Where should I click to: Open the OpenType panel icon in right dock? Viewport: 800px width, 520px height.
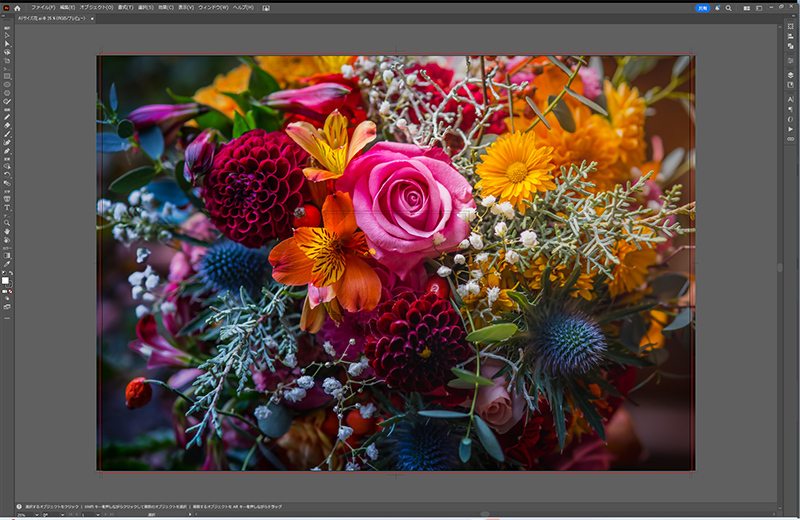(790, 119)
